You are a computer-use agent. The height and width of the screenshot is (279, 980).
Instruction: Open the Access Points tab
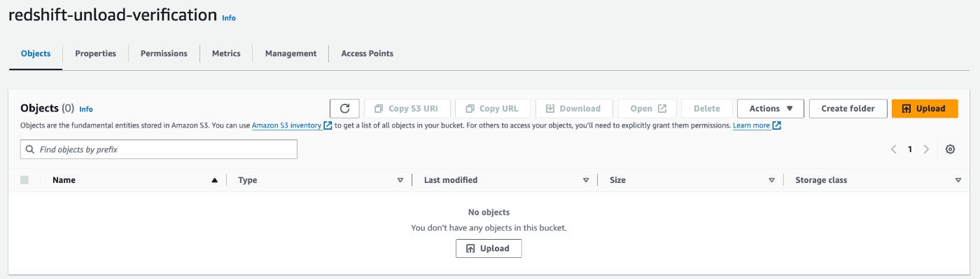click(367, 53)
